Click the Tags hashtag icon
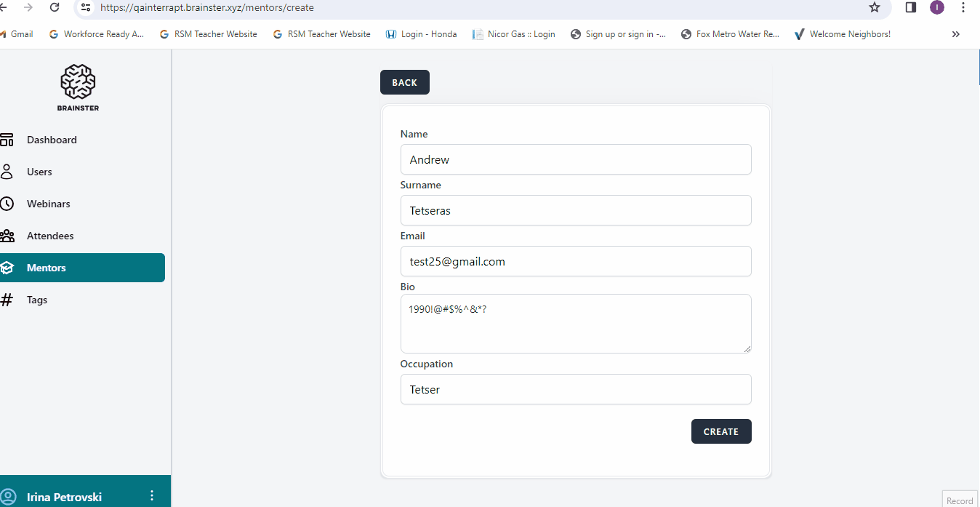The height and width of the screenshot is (507, 980). (x=7, y=300)
